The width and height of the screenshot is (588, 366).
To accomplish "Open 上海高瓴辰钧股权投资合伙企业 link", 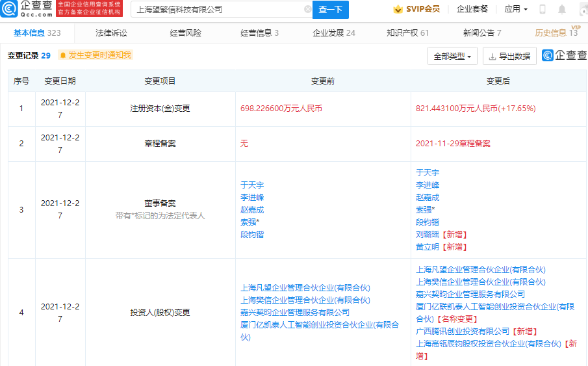I will [x=489, y=344].
